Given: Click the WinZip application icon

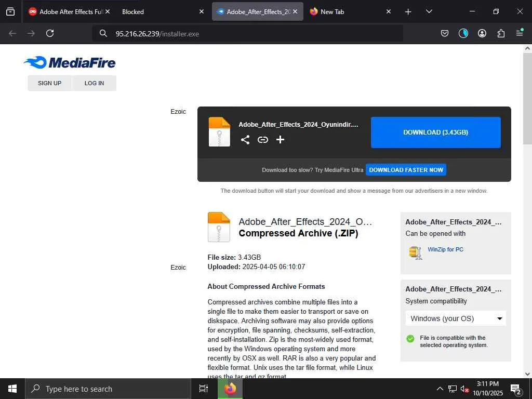Looking at the screenshot, I should 416,253.
